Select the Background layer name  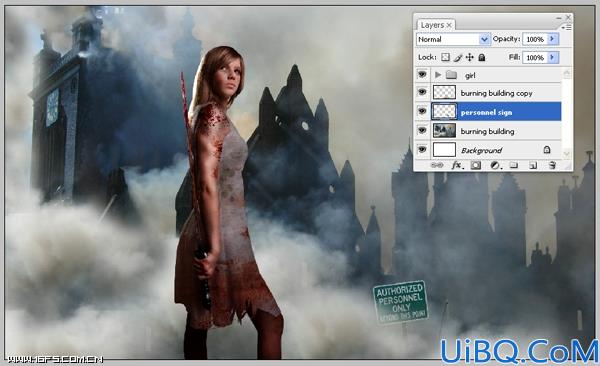click(x=481, y=150)
